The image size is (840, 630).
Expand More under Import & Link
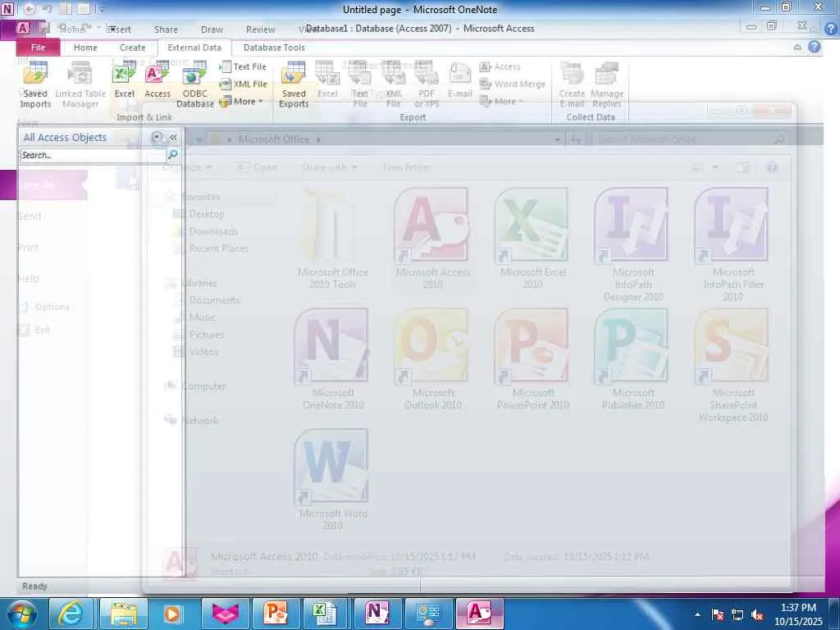[x=242, y=101]
